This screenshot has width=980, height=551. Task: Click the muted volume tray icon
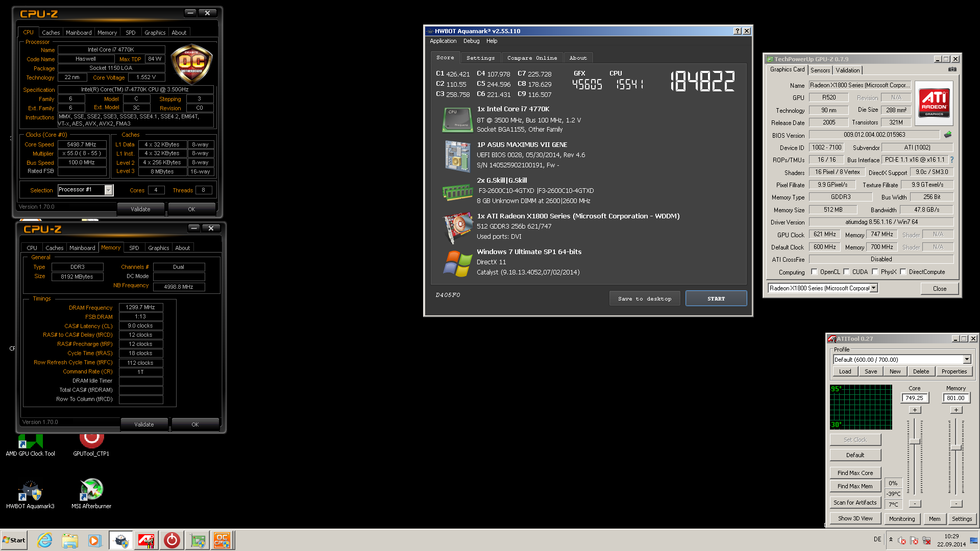click(x=902, y=540)
